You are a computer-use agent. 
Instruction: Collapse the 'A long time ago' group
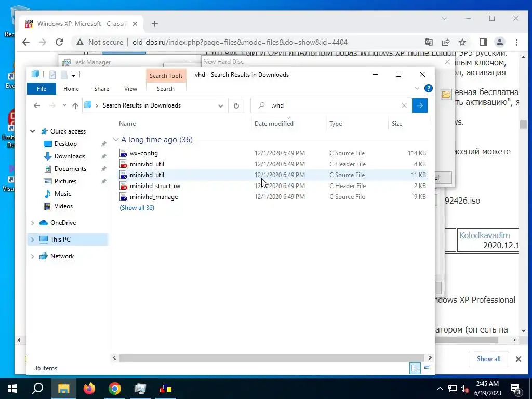(x=116, y=140)
